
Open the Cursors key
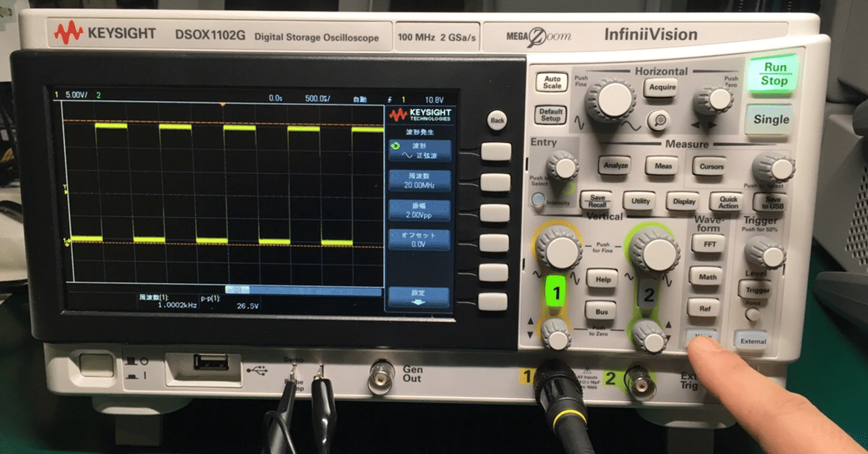[710, 166]
